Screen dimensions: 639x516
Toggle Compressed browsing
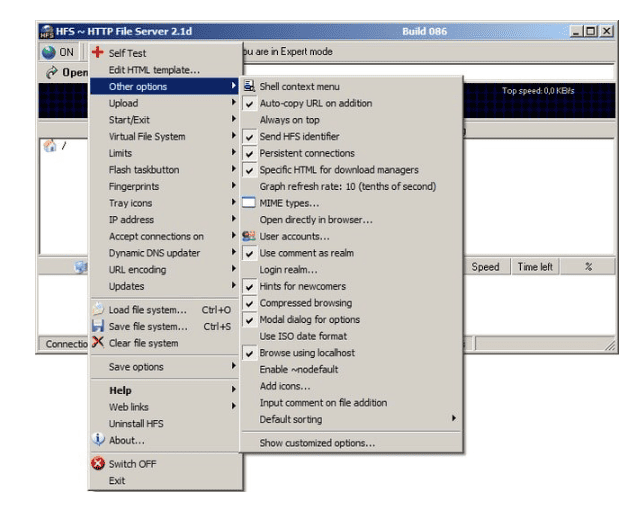352,303
